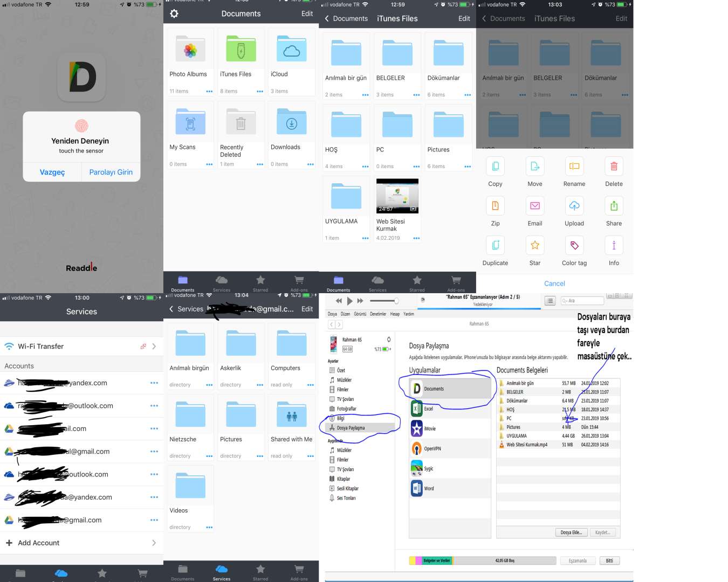Tap Edit on Documents home screen
This screenshot has height=582, width=728.
point(307,13)
